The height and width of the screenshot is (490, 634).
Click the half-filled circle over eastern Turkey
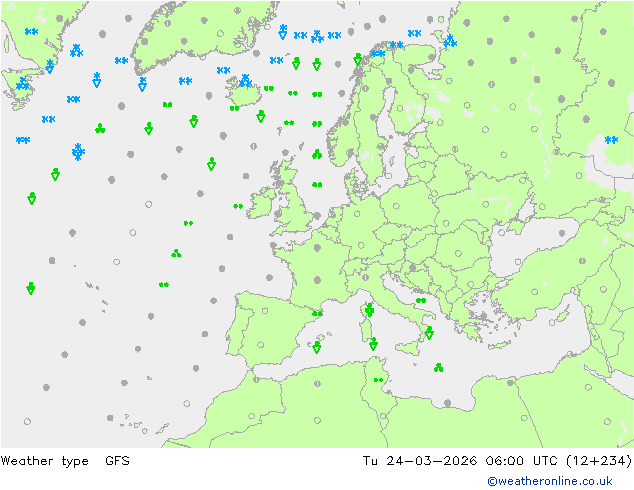pyautogui.click(x=582, y=261)
